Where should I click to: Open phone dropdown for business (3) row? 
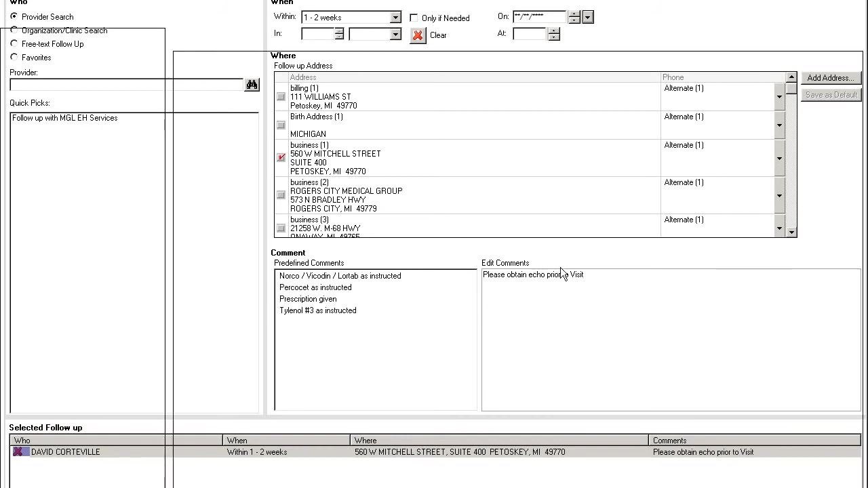click(x=779, y=228)
